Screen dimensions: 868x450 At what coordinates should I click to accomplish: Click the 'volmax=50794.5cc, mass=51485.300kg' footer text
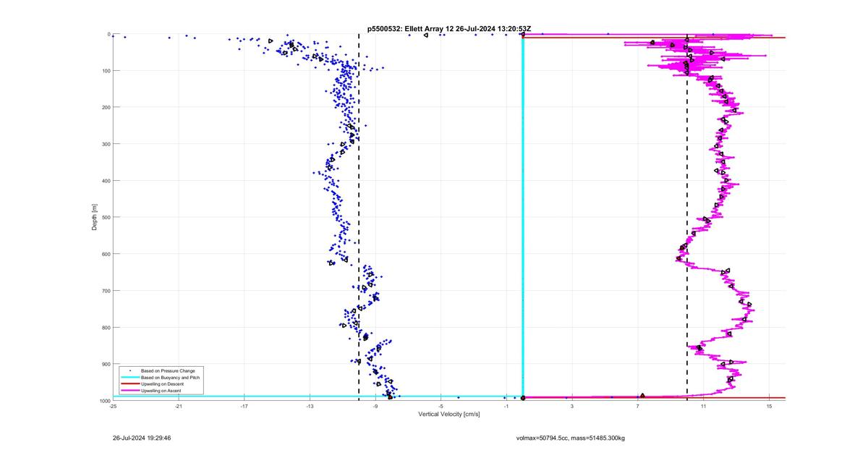571,438
